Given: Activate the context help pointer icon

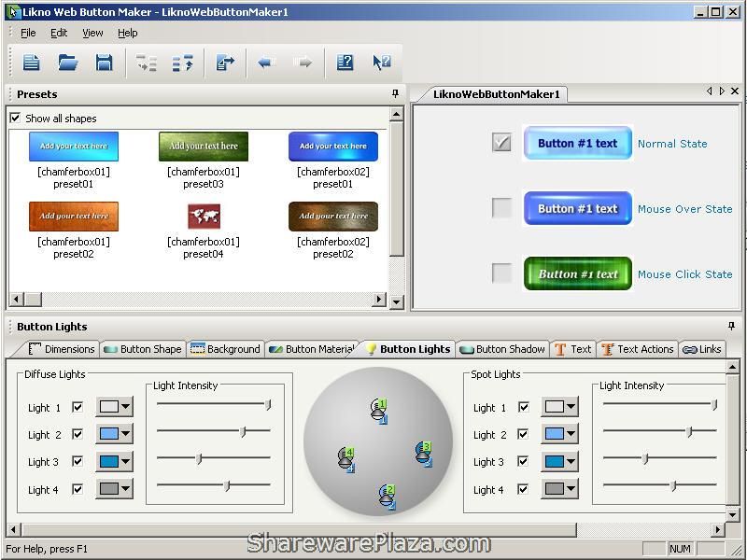Looking at the screenshot, I should (381, 62).
